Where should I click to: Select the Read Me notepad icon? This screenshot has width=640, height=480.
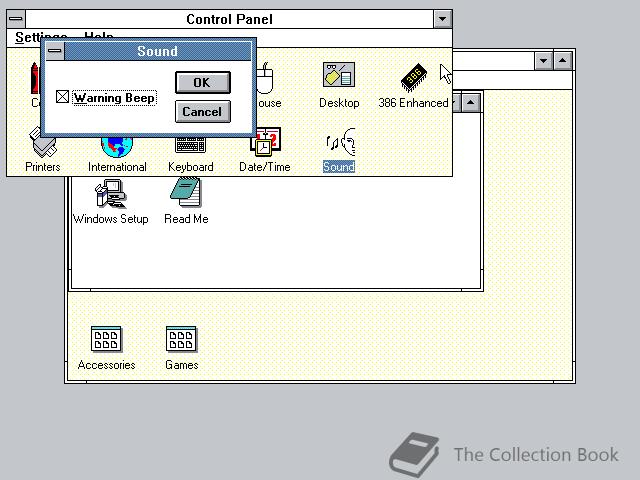(186, 192)
